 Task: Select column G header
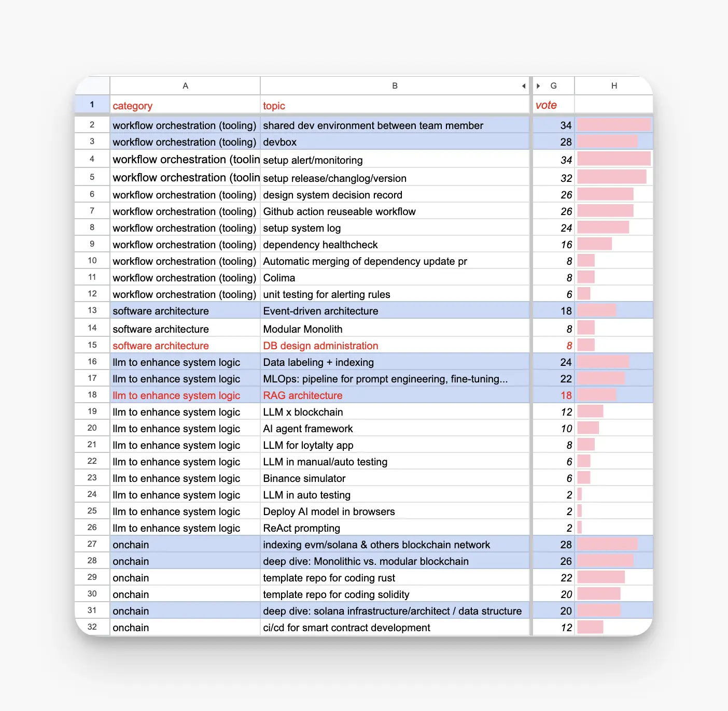point(554,86)
